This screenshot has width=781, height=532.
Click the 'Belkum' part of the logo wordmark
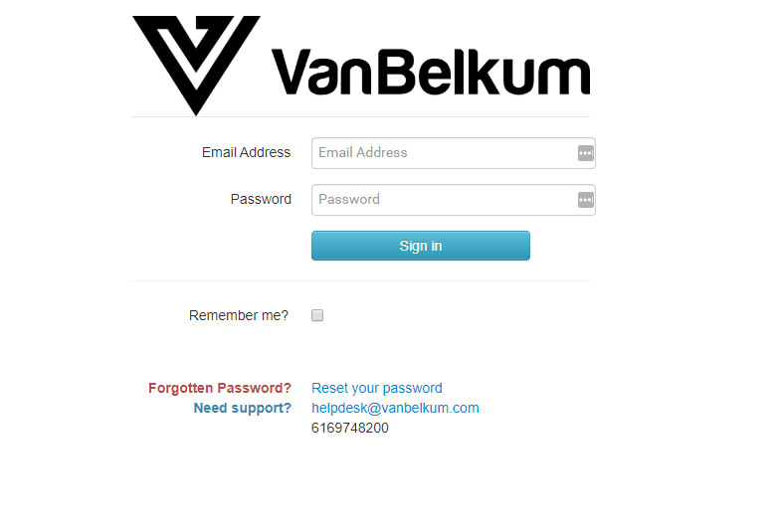coord(484,72)
